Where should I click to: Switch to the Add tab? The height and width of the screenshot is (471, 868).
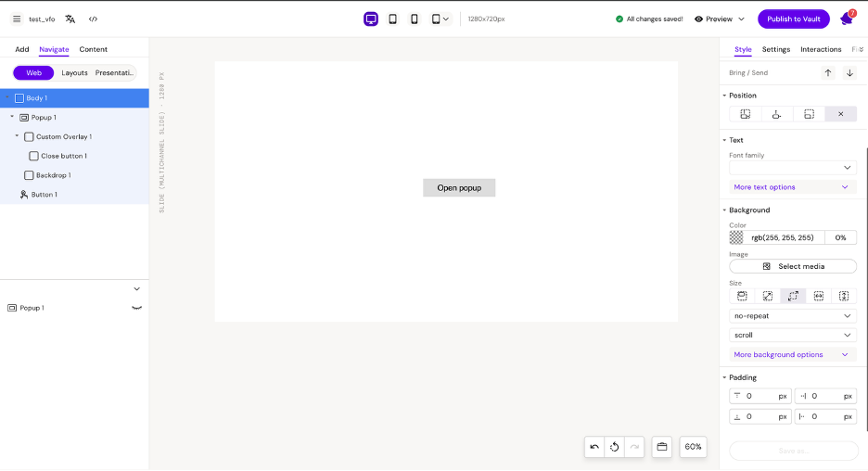22,49
